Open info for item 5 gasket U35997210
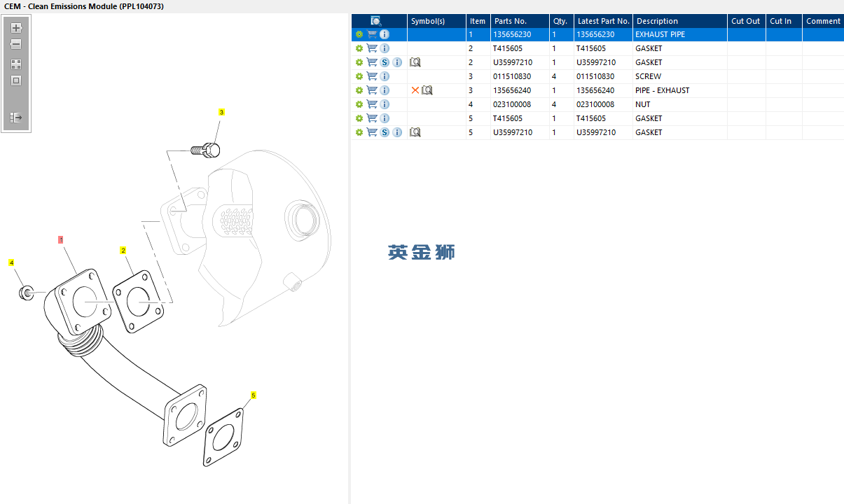Viewport: 844px width, 504px height. pyautogui.click(x=397, y=132)
